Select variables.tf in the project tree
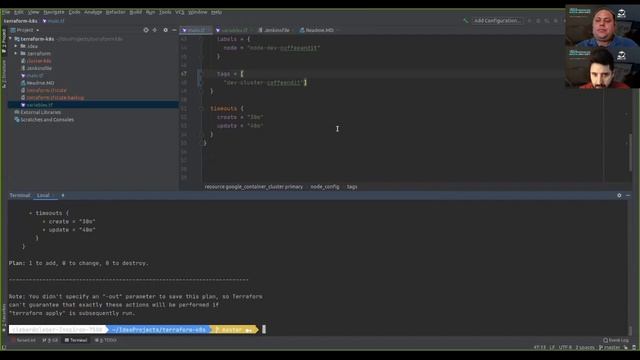Screen dimensions: 640x360 point(37,105)
